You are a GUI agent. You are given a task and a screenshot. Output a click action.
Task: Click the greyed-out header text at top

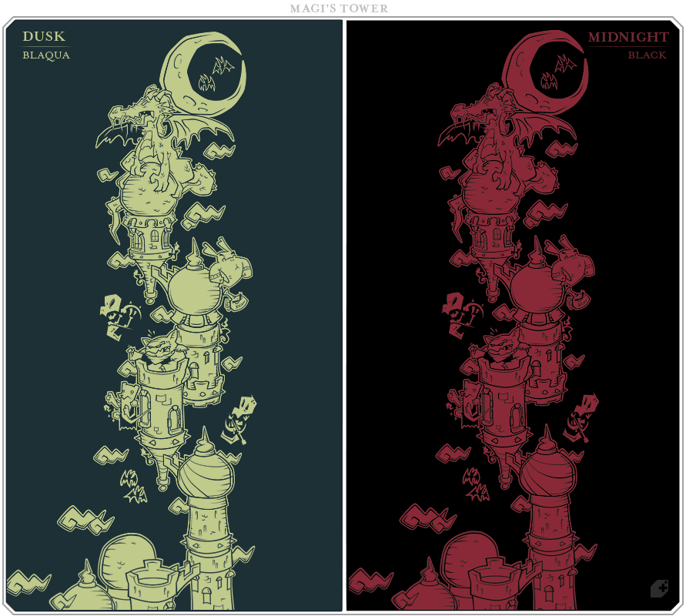[339, 8]
